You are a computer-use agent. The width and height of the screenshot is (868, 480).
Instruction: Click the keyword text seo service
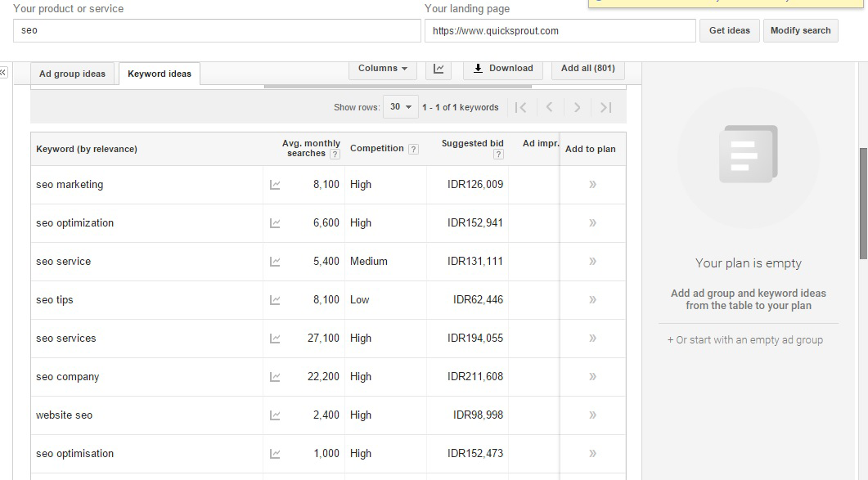tap(64, 262)
